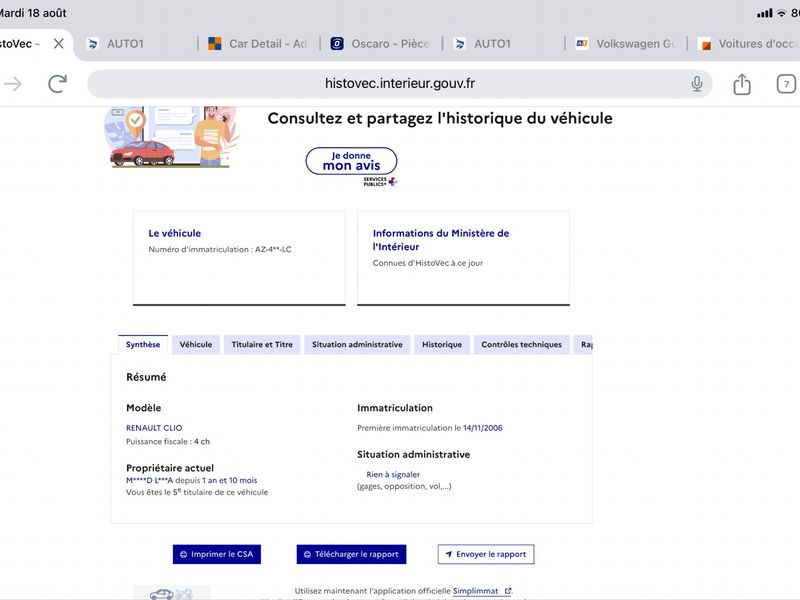
Task: Tap the microphone icon in address bar
Action: point(696,84)
